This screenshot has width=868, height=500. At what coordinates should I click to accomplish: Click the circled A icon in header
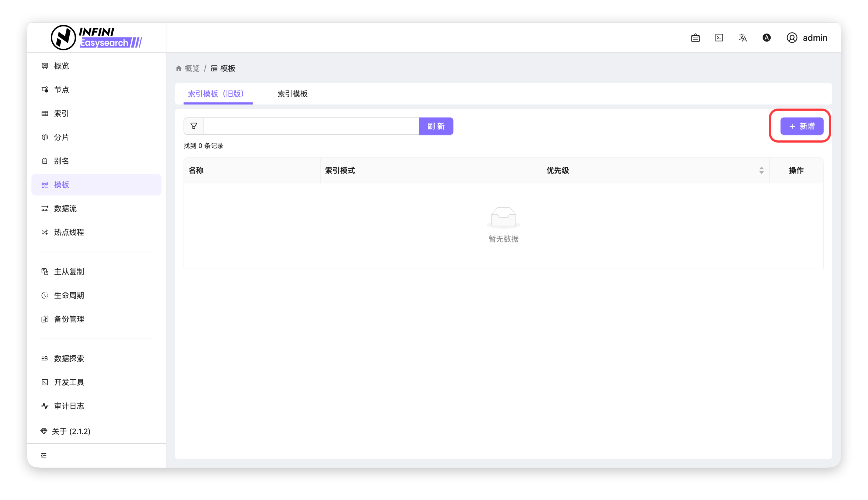click(x=767, y=38)
